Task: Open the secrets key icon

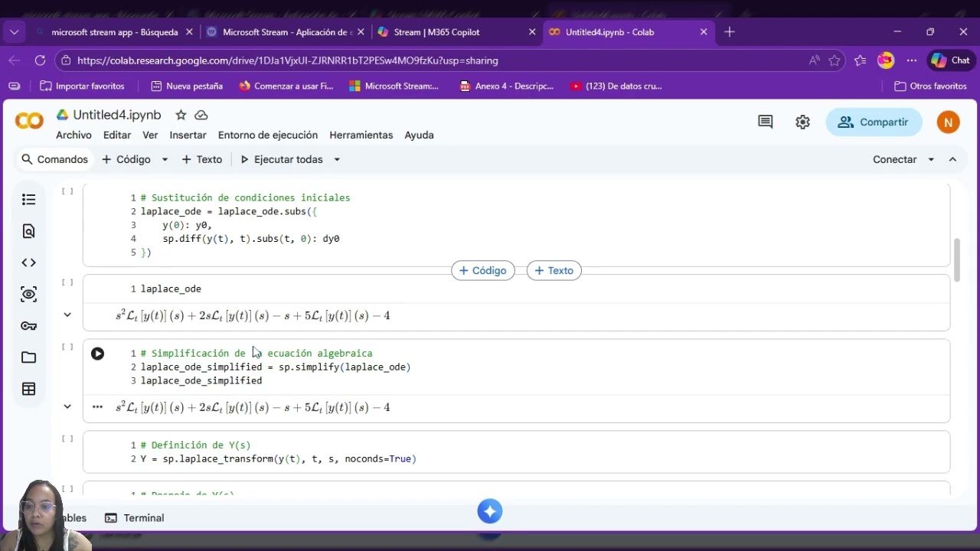Action: pyautogui.click(x=29, y=326)
